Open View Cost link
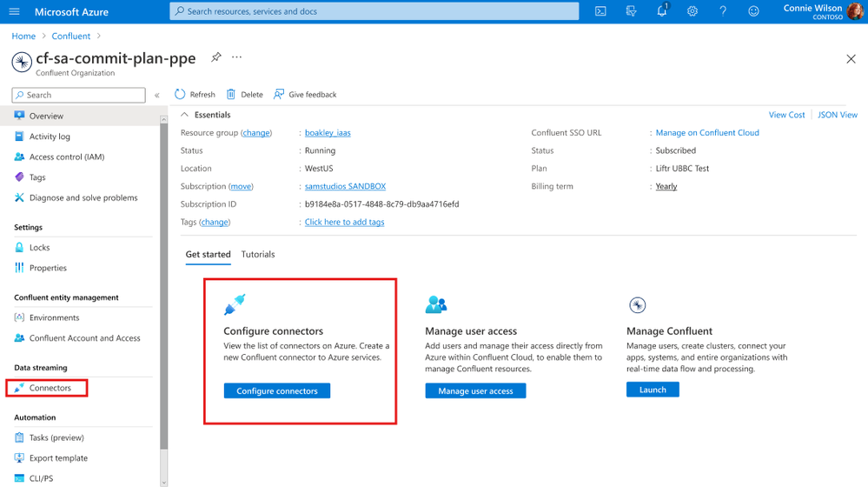868x487 pixels. [786, 115]
